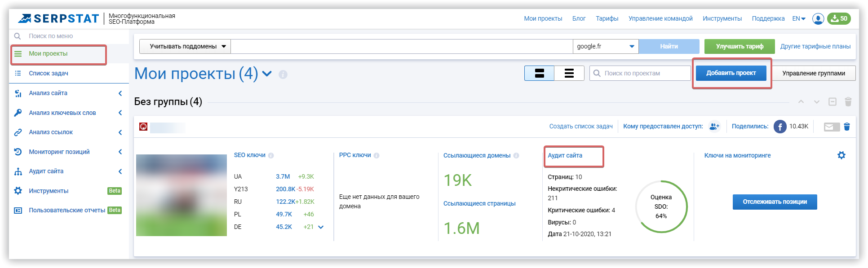Open the Аудит сайта card link
Viewport: 868px width, 268px height.
pyautogui.click(x=565, y=155)
